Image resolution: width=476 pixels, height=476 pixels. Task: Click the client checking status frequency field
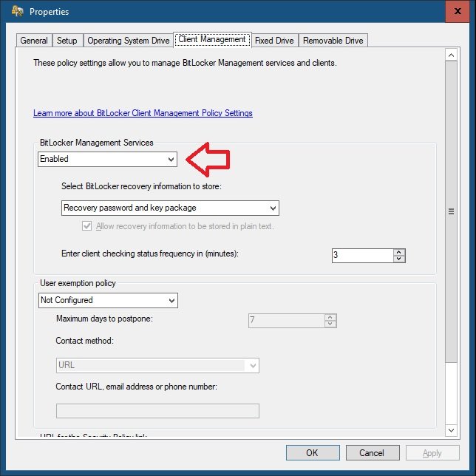(363, 256)
